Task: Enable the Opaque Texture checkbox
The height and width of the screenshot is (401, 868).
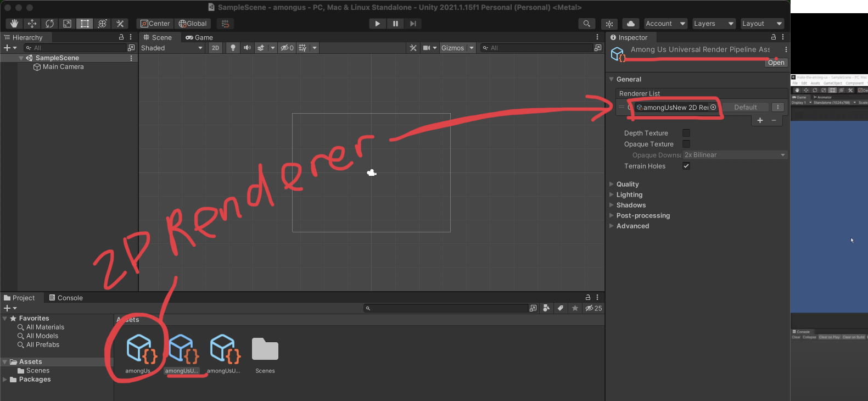Action: tap(686, 144)
